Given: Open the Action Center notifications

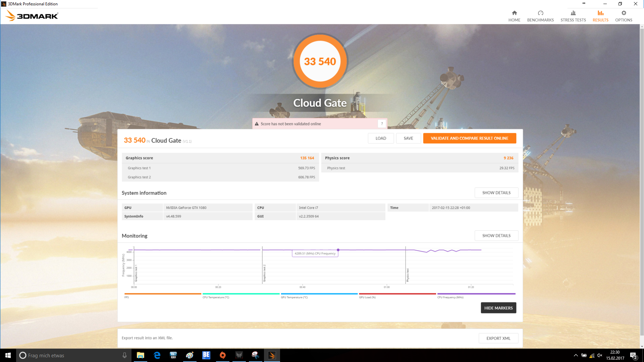Looking at the screenshot, I should pyautogui.click(x=634, y=355).
